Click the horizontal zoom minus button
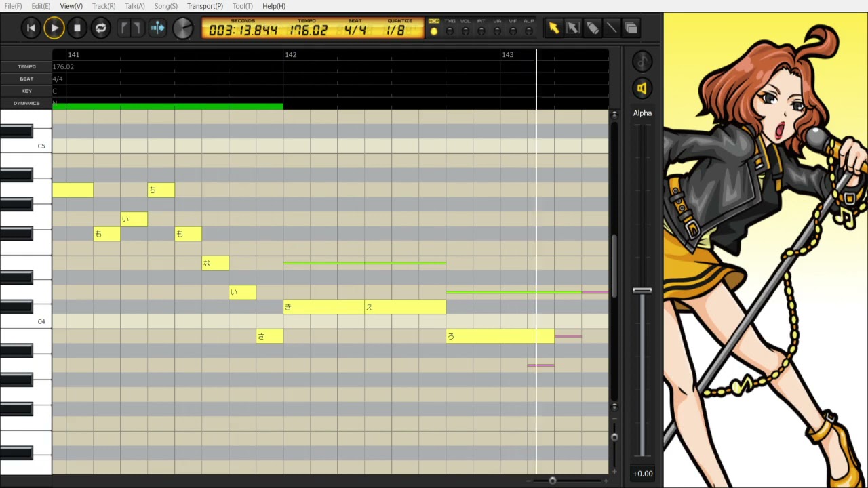 (530, 481)
